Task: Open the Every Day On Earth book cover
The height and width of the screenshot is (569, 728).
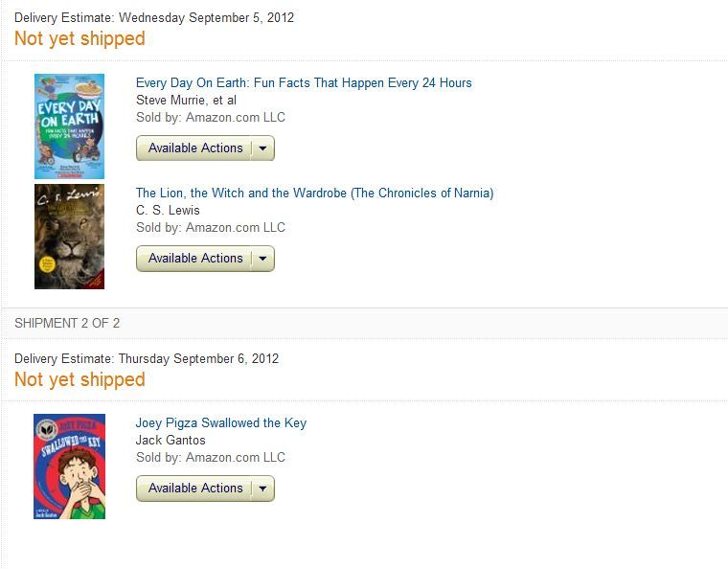Action: pos(69,126)
